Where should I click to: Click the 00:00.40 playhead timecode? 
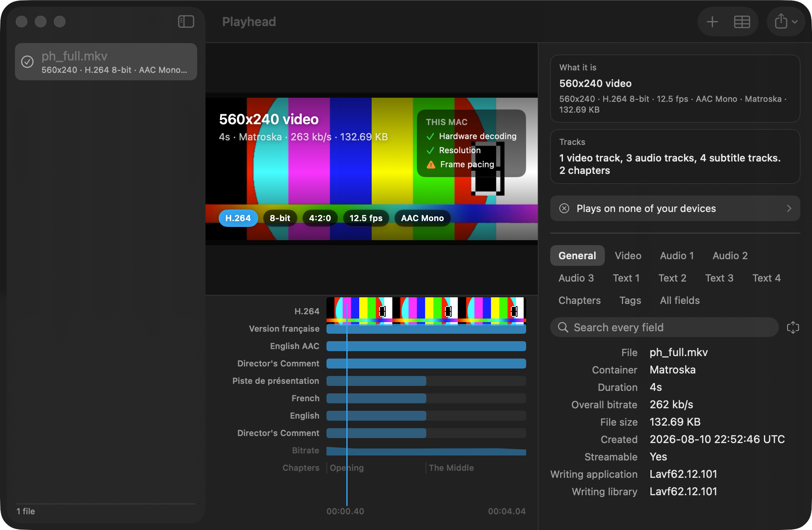(345, 511)
